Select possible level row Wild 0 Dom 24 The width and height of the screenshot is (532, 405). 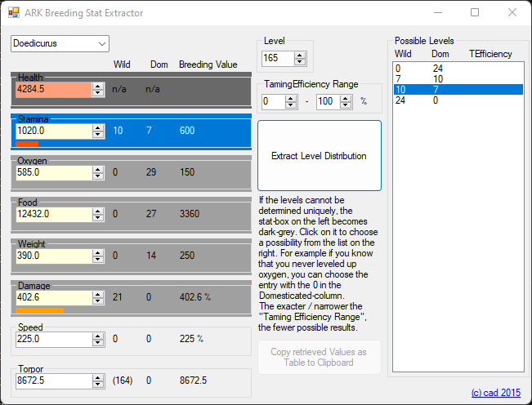click(458, 69)
